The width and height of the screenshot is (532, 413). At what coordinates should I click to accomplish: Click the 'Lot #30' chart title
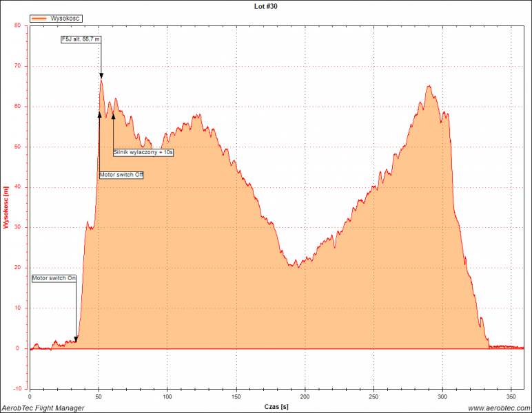click(266, 6)
